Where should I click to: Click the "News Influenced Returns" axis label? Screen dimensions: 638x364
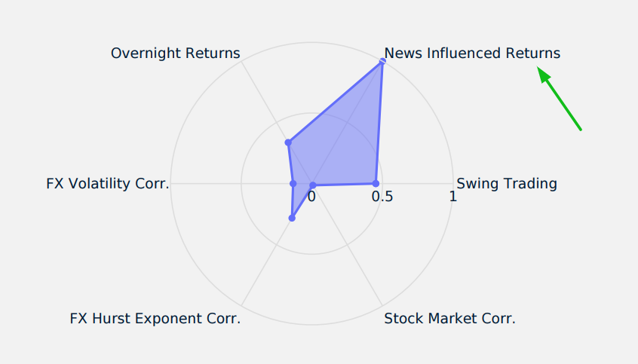[x=472, y=54]
